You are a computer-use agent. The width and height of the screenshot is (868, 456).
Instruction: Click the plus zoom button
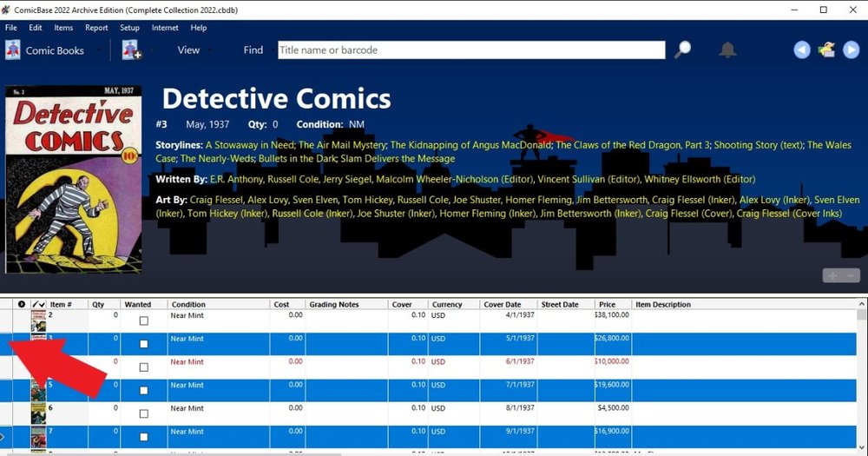[x=832, y=276]
